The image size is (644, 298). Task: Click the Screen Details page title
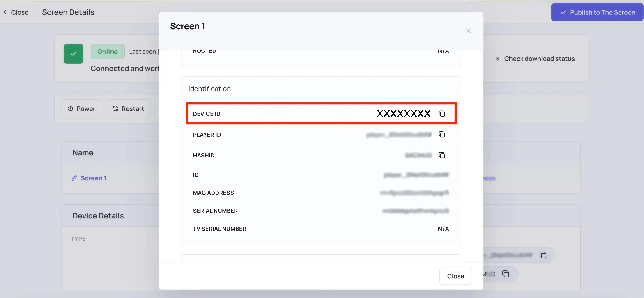coord(68,12)
